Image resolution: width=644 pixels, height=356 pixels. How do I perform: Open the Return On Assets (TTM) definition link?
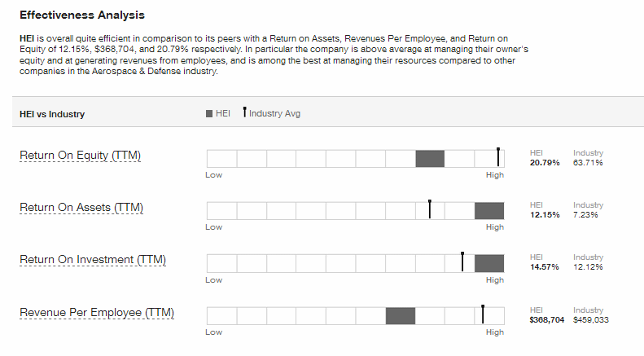81,208
